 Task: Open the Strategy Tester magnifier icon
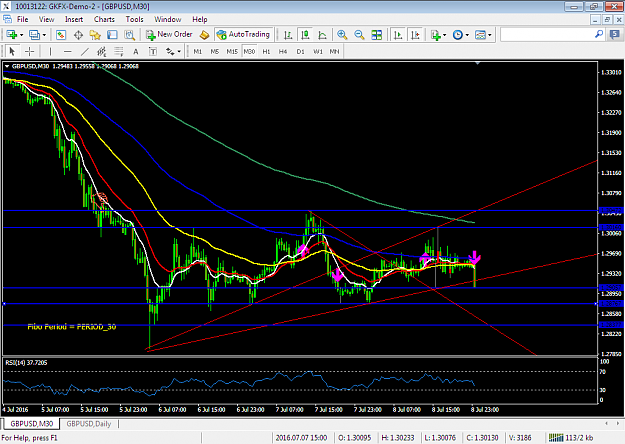pos(129,35)
